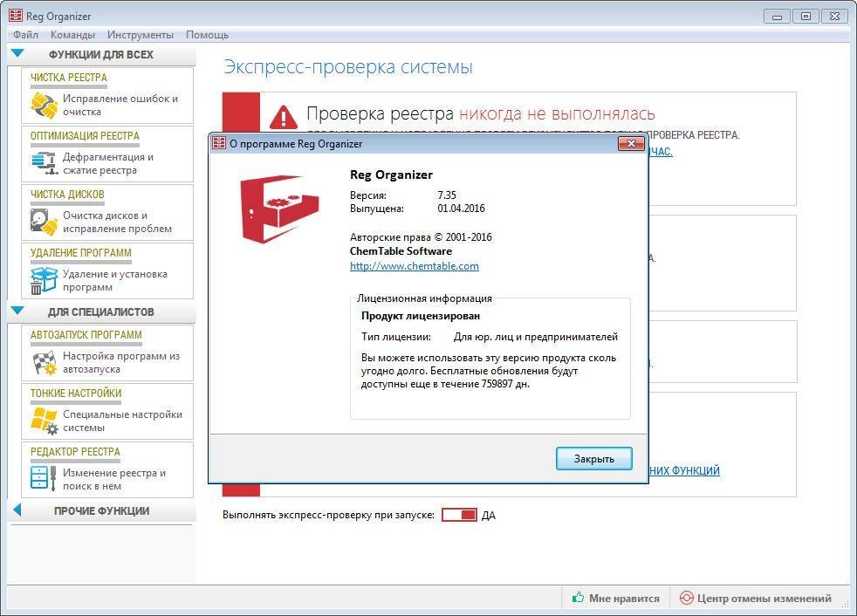Click the undo center lifebuoy icon
Viewport: 857px width, 616px height.
pyautogui.click(x=686, y=598)
